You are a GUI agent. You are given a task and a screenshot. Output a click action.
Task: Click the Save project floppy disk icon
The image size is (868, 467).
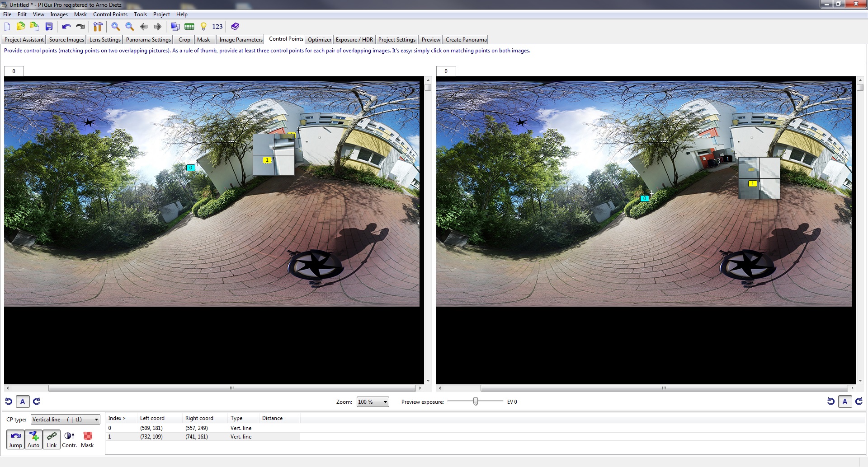49,27
